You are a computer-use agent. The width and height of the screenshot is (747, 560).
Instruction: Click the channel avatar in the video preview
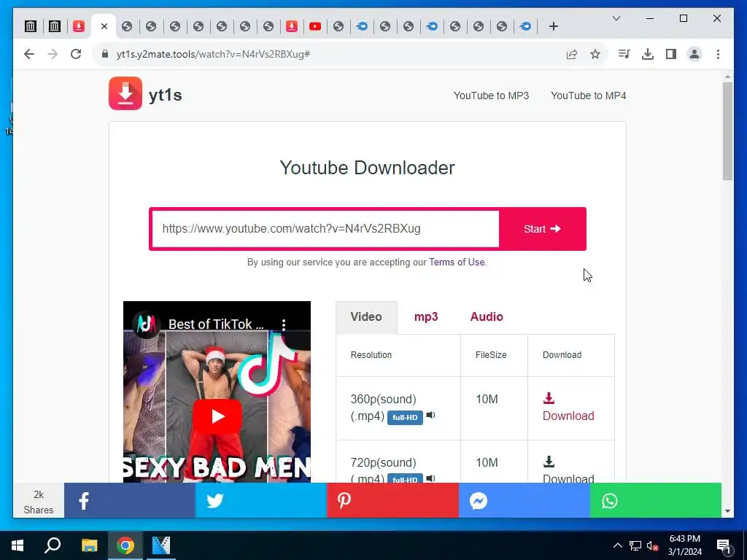(147, 324)
